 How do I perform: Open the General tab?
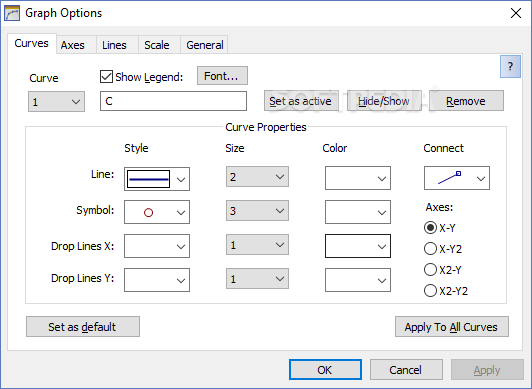205,45
